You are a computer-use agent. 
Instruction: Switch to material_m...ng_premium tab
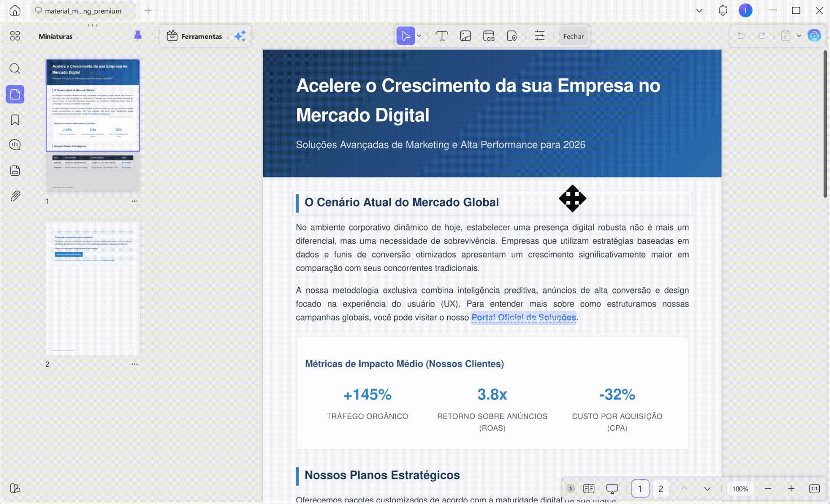(x=83, y=11)
